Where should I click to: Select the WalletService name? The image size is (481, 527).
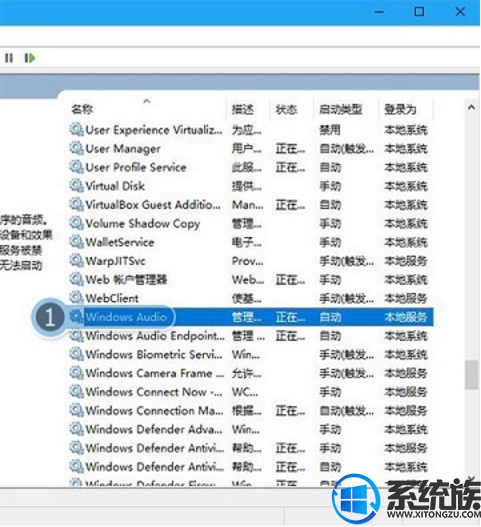tap(120, 242)
